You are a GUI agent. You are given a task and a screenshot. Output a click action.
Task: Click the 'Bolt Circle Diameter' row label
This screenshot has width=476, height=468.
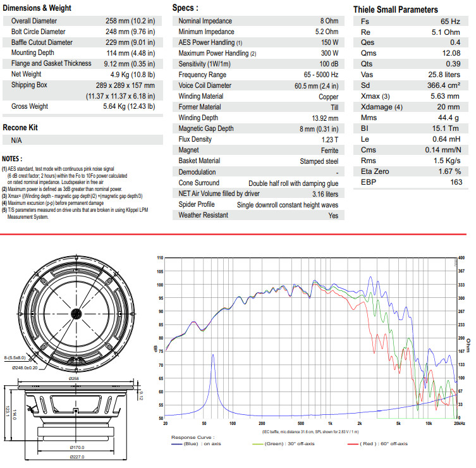click(x=39, y=32)
